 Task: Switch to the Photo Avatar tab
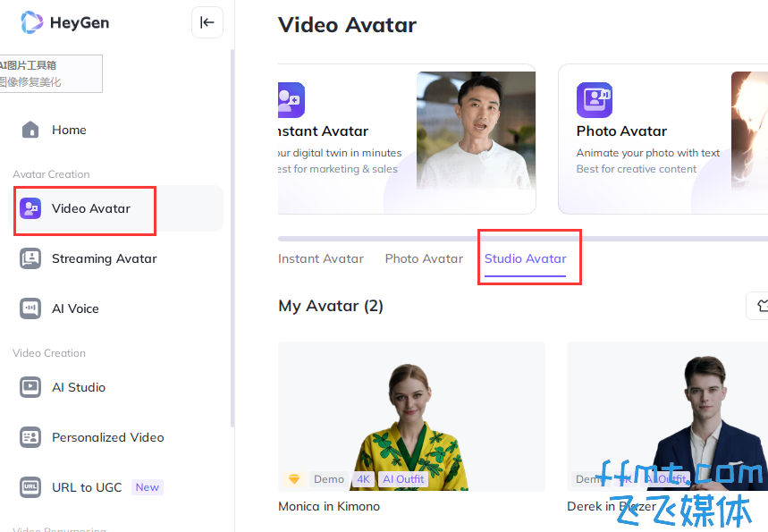(x=424, y=258)
